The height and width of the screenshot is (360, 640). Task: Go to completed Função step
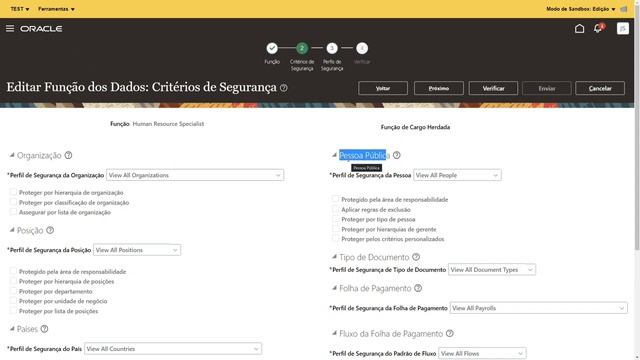pyautogui.click(x=272, y=48)
